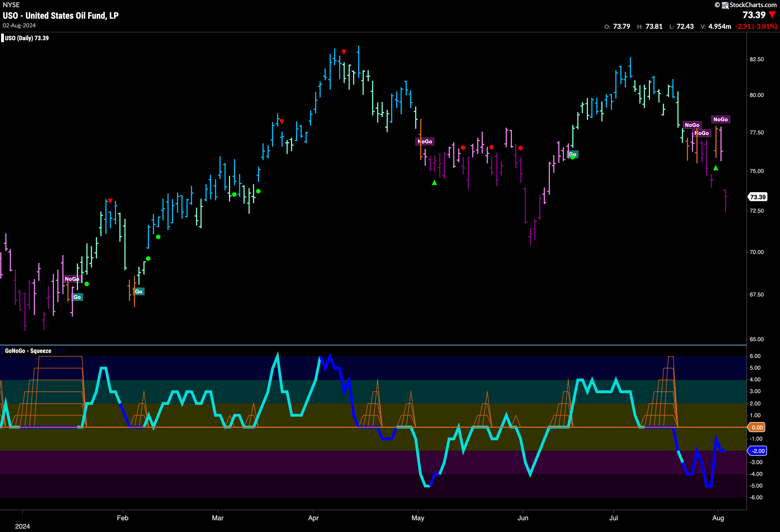Click the 6.00 oscillator scale label
Viewport: 780px width, 532px height.
click(755, 356)
